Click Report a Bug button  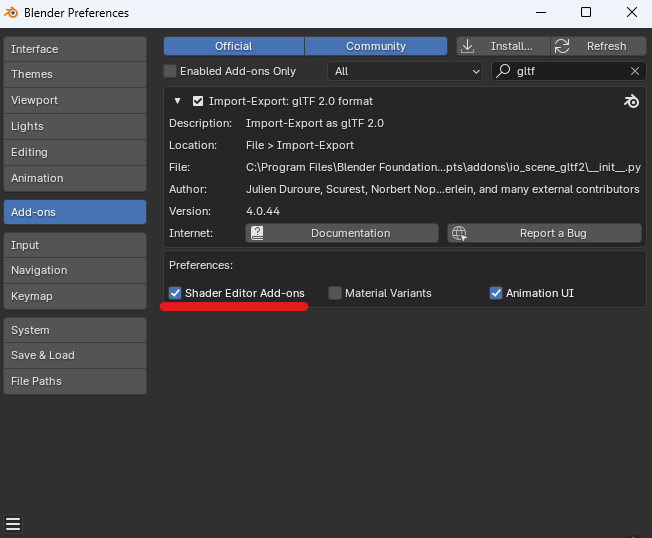(544, 233)
